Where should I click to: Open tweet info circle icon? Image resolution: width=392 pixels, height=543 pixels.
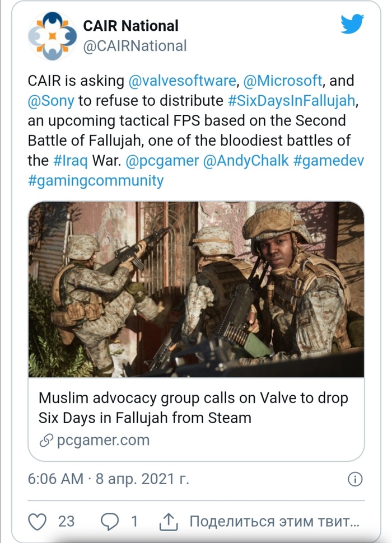click(355, 479)
